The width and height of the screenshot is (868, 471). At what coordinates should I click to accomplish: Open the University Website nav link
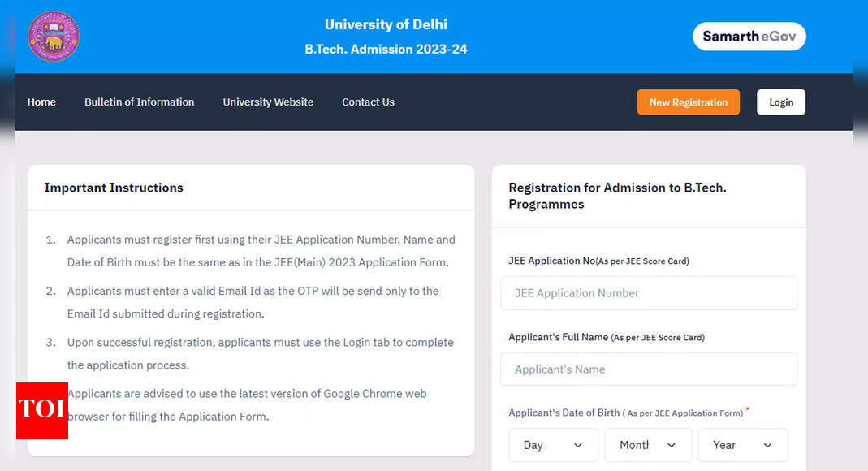(x=268, y=102)
